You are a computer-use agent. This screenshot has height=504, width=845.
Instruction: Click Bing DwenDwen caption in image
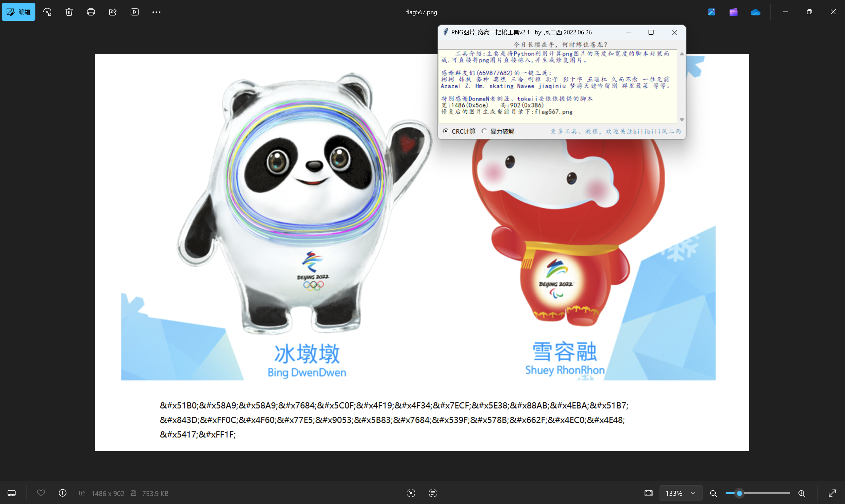[x=307, y=372]
